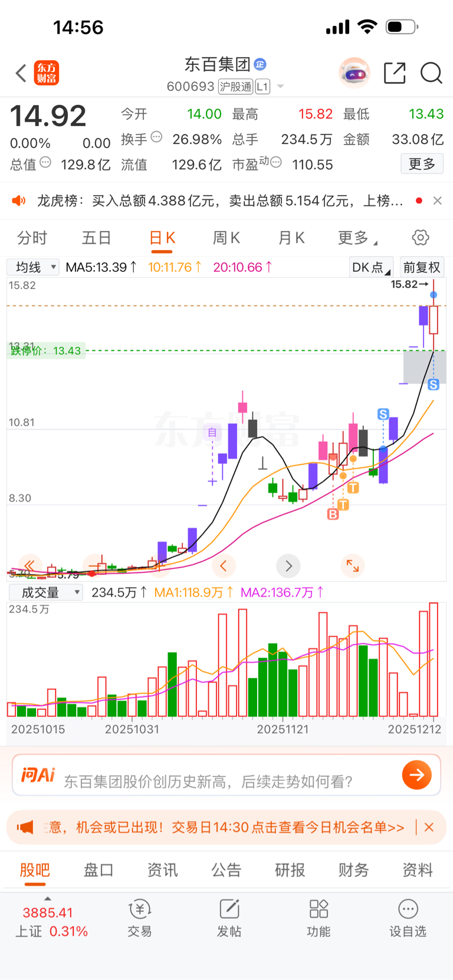Tap the orange speaker icon on 龙虎榜 notice
The height and width of the screenshot is (980, 453).
tap(19, 201)
